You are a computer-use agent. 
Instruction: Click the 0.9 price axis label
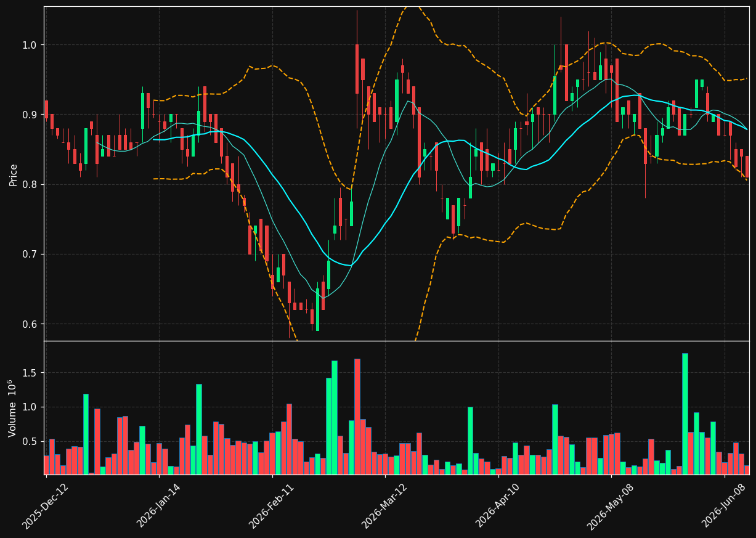[x=31, y=115]
